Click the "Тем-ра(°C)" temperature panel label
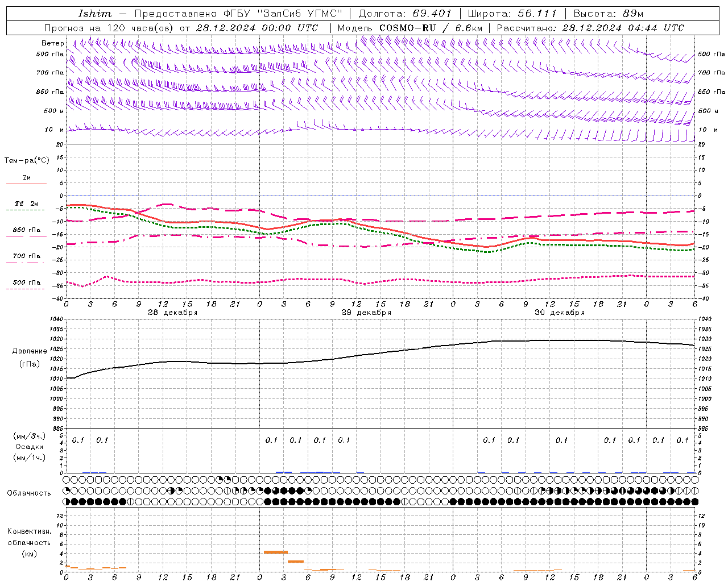The width and height of the screenshot is (728, 582). coord(27,161)
